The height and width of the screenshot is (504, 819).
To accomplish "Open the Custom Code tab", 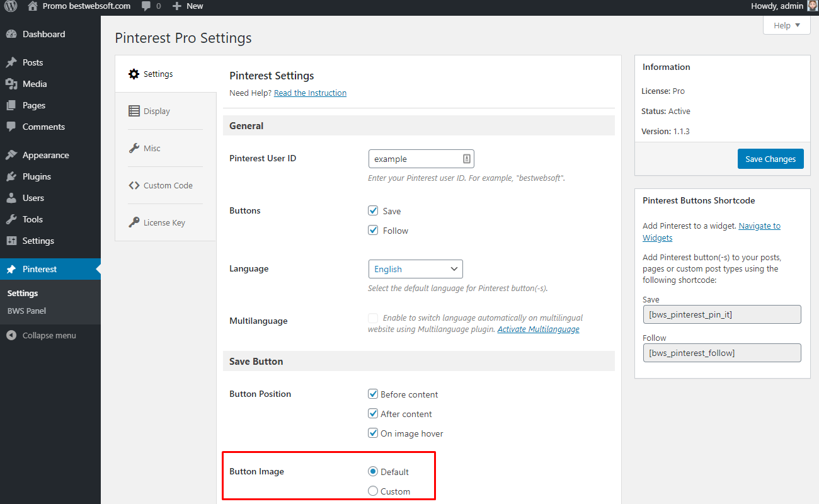I will coord(166,185).
